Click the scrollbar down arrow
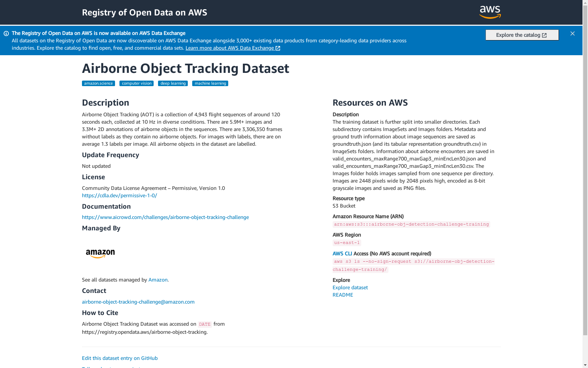 pyautogui.click(x=585, y=365)
